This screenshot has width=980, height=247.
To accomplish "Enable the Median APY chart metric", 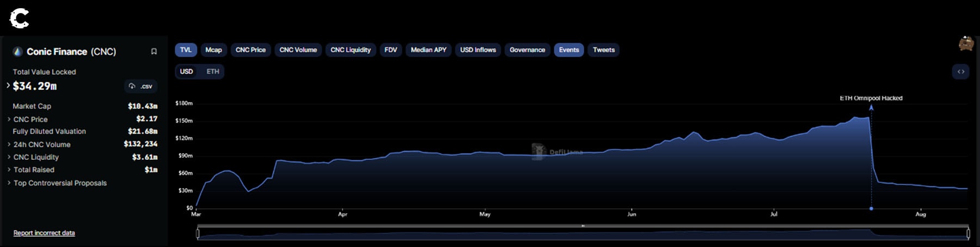I will [x=428, y=50].
